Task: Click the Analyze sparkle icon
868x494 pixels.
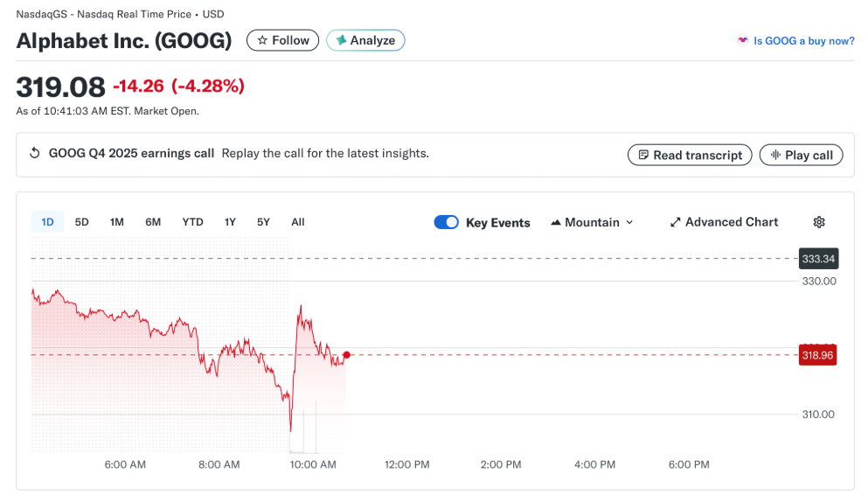Action: pos(342,40)
